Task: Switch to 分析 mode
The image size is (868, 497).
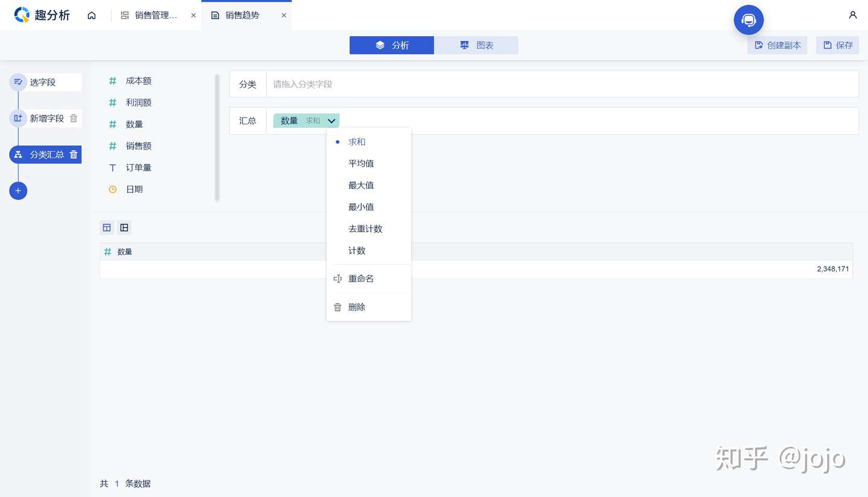Action: pos(392,45)
